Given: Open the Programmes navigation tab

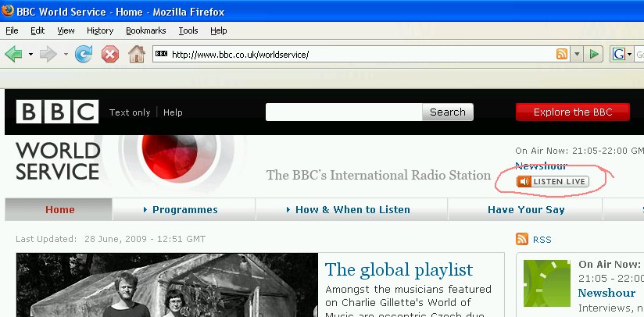Looking at the screenshot, I should pyautogui.click(x=184, y=209).
